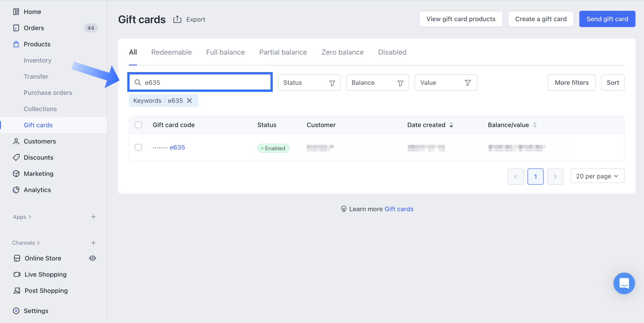Image resolution: width=644 pixels, height=323 pixels.
Task: Click the Send gift card button
Action: (607, 19)
